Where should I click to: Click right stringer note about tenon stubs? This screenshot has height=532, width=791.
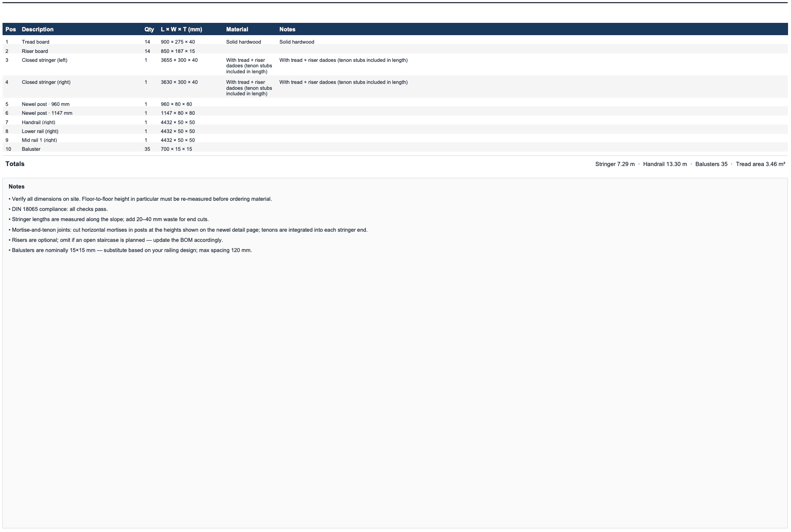tap(343, 82)
